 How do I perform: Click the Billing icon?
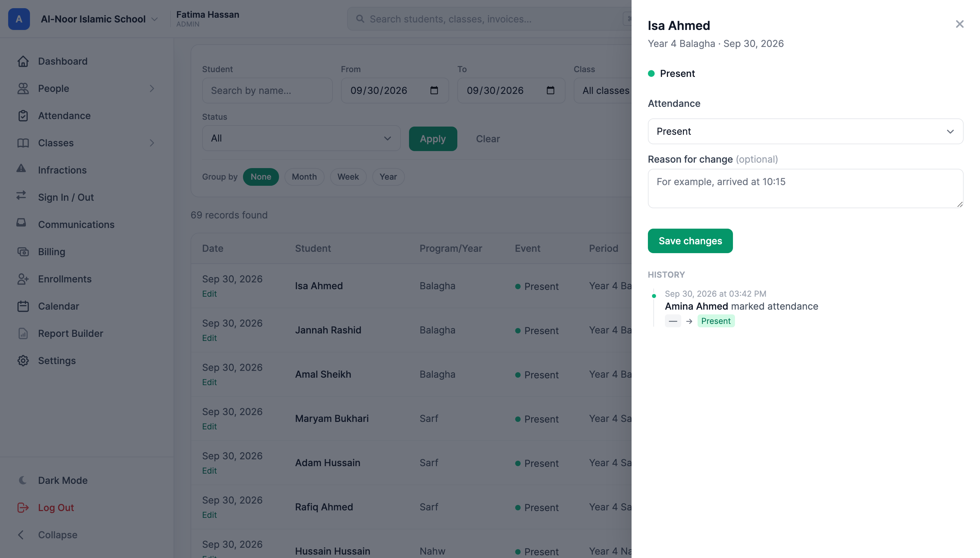pos(23,252)
